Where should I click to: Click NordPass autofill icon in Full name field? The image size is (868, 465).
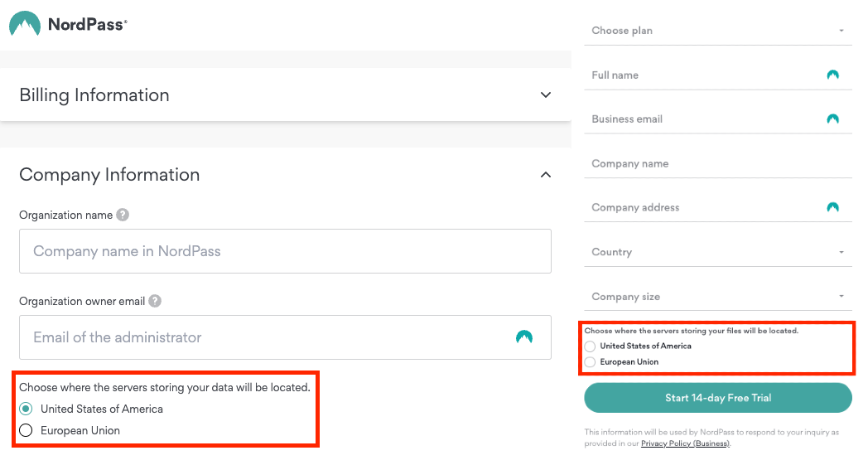(x=832, y=75)
